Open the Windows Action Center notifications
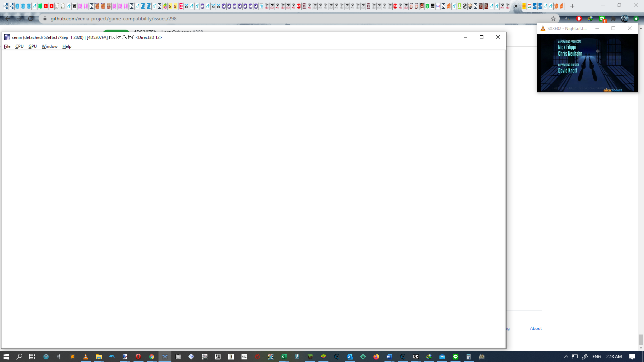The height and width of the screenshot is (362, 644). click(632, 357)
